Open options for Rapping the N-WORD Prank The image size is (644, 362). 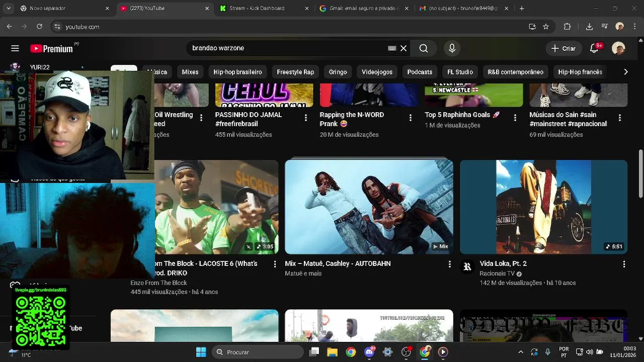411,118
